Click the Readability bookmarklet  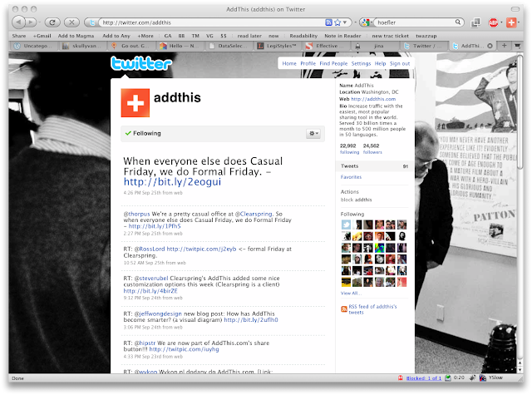click(x=303, y=36)
